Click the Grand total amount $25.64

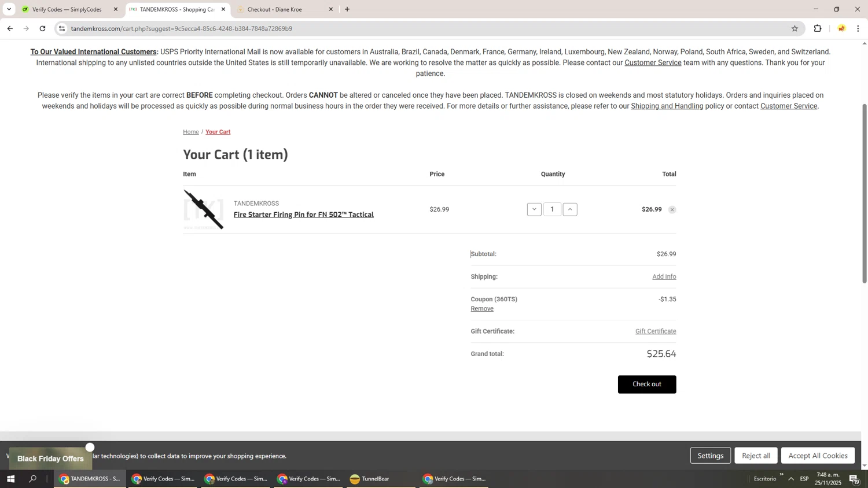pyautogui.click(x=661, y=354)
